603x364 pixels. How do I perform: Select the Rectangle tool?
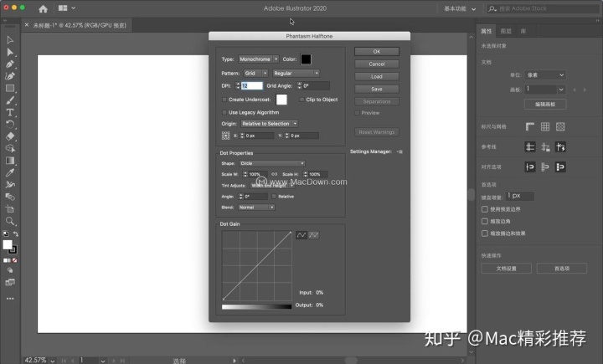[x=10, y=89]
